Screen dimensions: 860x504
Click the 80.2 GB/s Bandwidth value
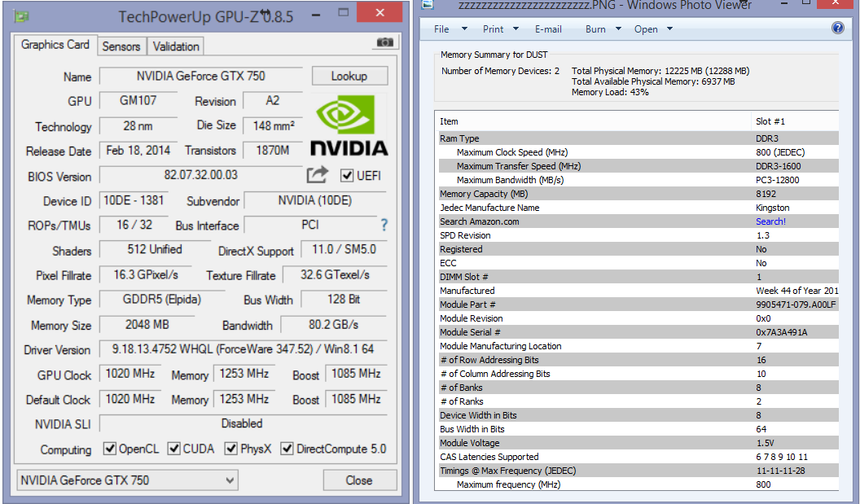(x=334, y=325)
